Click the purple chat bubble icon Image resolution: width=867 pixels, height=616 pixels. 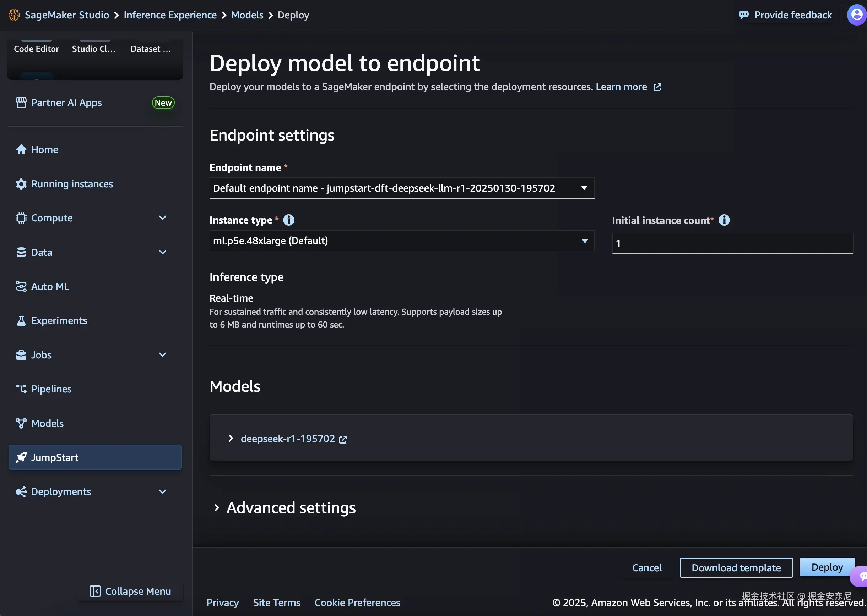tap(861, 576)
